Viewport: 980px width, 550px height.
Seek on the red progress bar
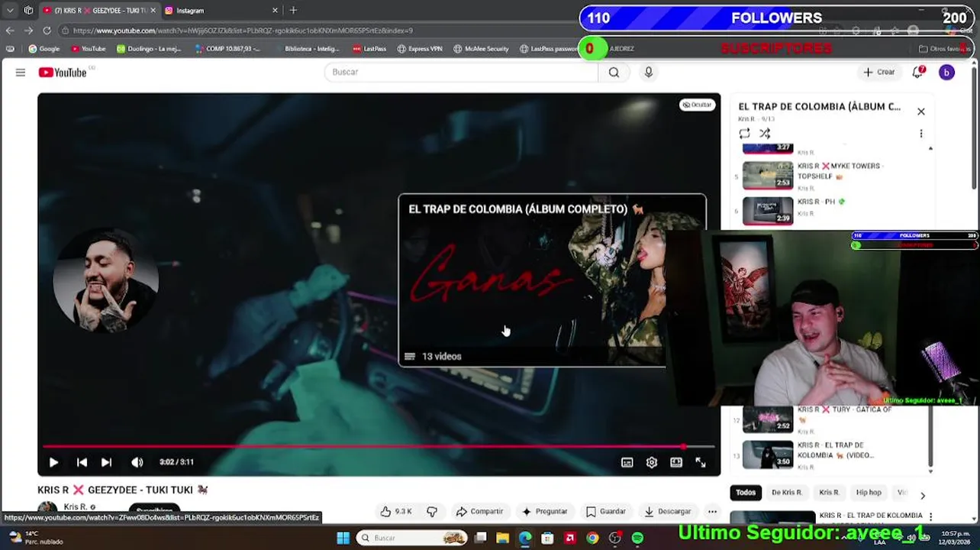click(x=379, y=446)
